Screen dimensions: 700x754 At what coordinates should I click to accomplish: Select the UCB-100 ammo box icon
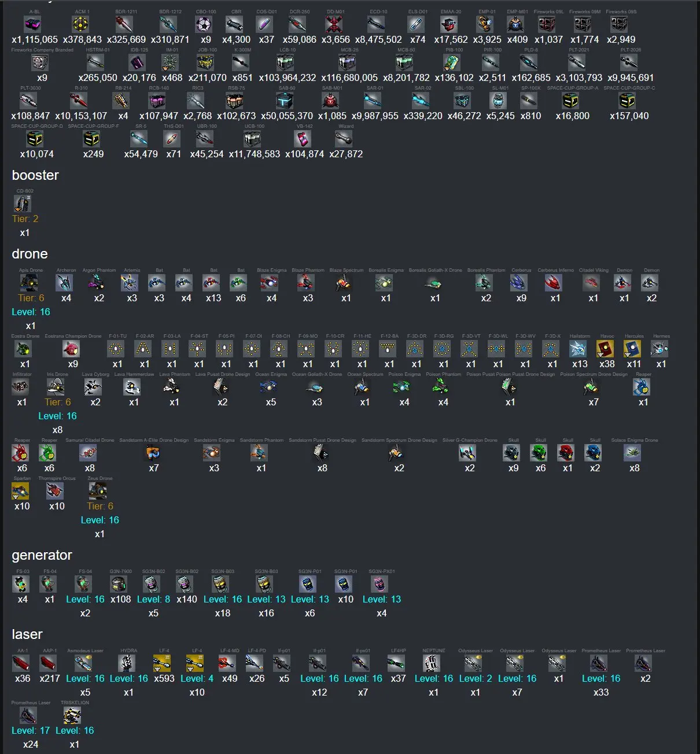pos(252,139)
